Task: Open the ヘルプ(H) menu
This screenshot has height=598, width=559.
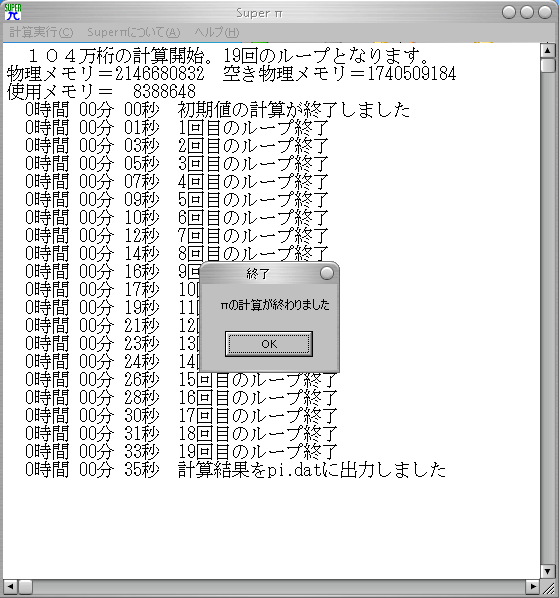Action: pos(217,32)
